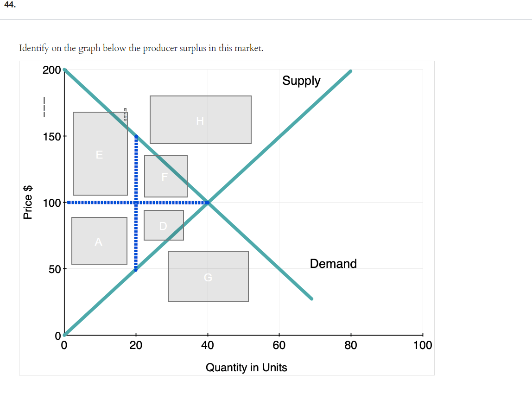Click the producer surplus question text

(141, 48)
